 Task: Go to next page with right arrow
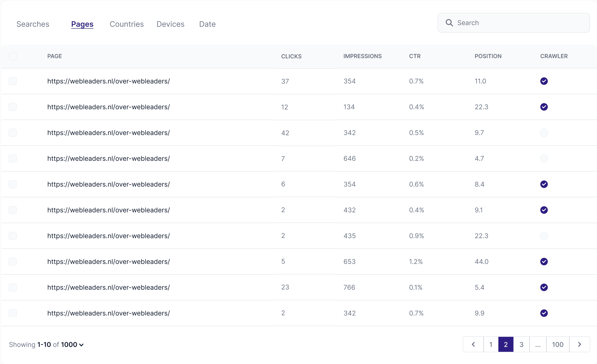pyautogui.click(x=579, y=344)
